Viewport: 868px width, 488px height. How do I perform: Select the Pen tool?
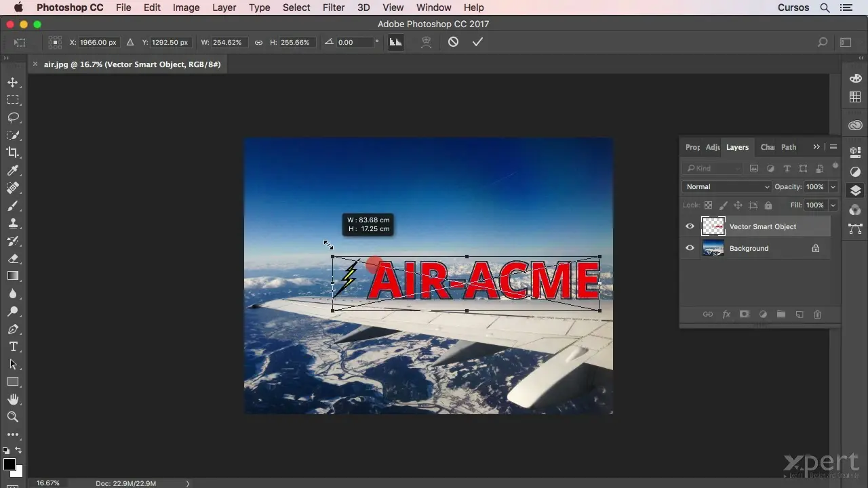[13, 329]
